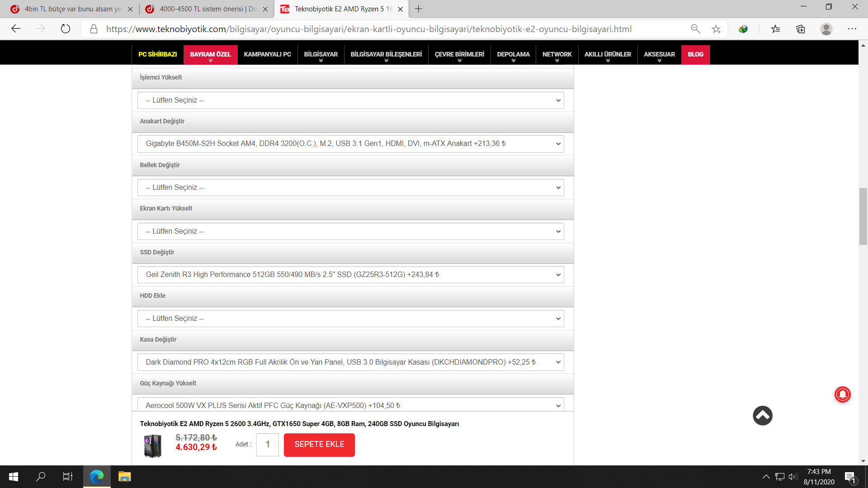This screenshot has width=868, height=488.
Task: Click the product thumbnail image
Action: pyautogui.click(x=152, y=446)
